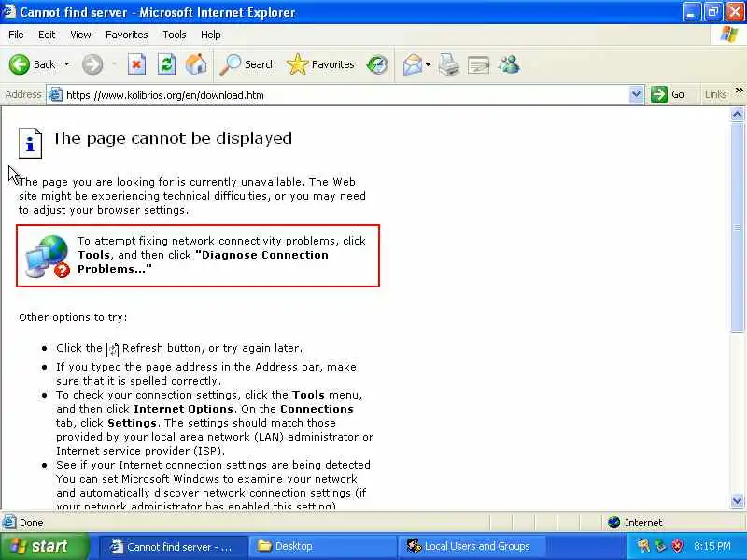Click the 8:15 PM taskbar clock
This screenshot has height=560, width=747.
coord(712,546)
